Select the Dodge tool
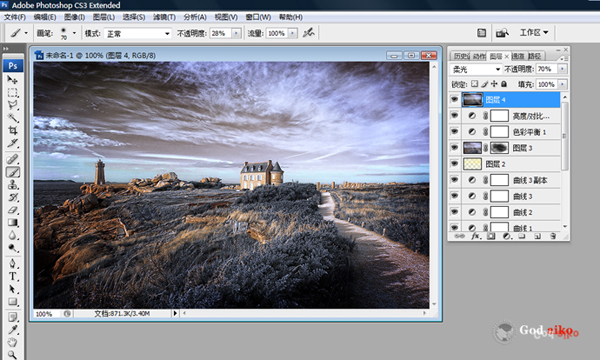Viewport: 600px width, 360px height. click(13, 248)
